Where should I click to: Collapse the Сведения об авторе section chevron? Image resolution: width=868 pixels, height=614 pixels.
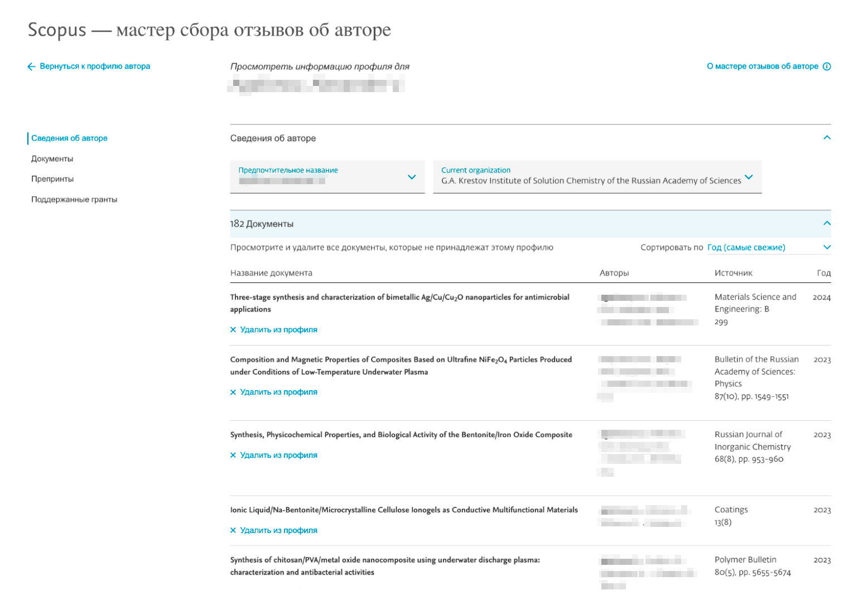(827, 138)
